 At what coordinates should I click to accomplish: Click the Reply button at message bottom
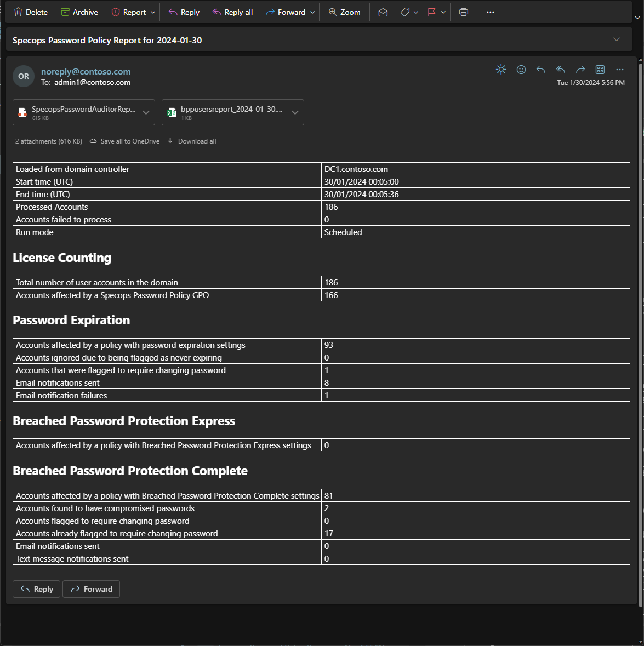click(36, 589)
